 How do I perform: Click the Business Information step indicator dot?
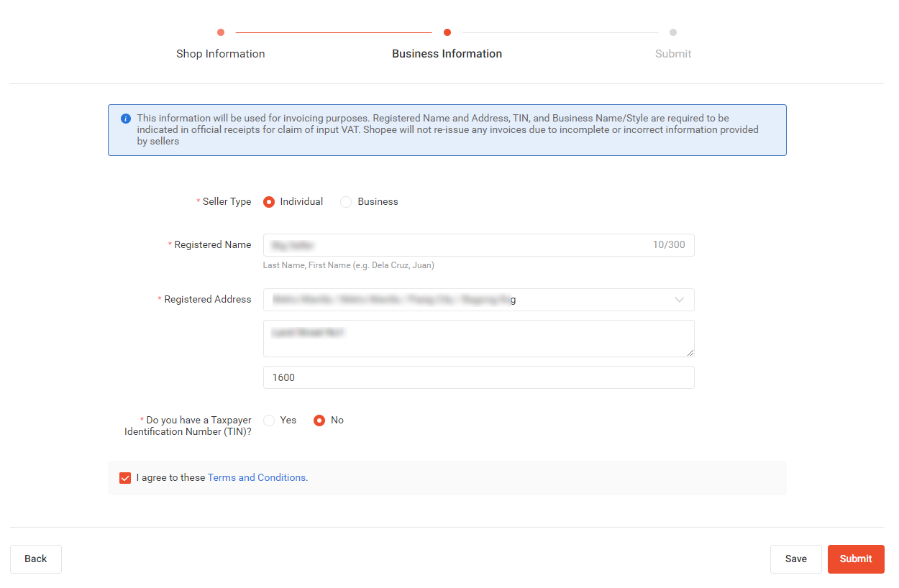point(447,32)
